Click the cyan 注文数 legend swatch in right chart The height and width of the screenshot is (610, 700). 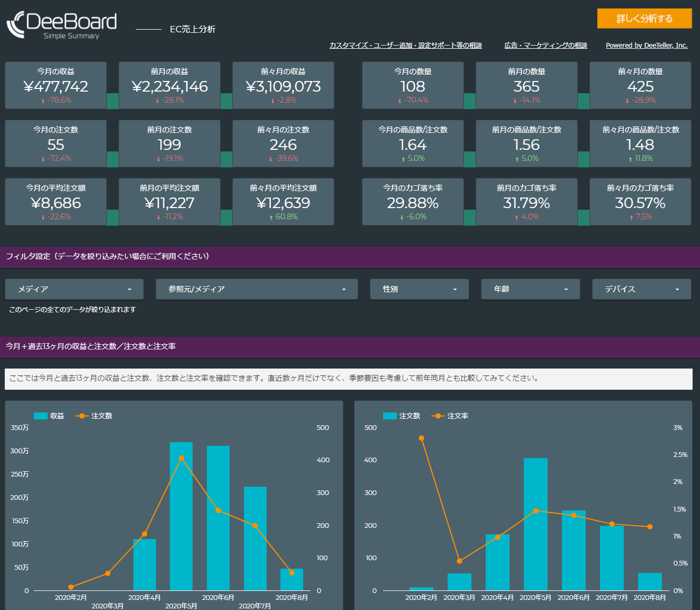[x=389, y=416]
